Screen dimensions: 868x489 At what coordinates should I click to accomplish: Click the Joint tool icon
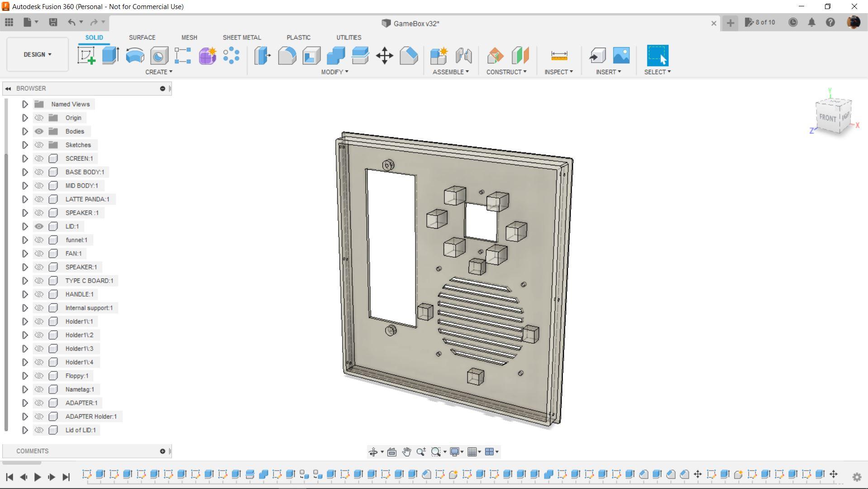pyautogui.click(x=463, y=56)
